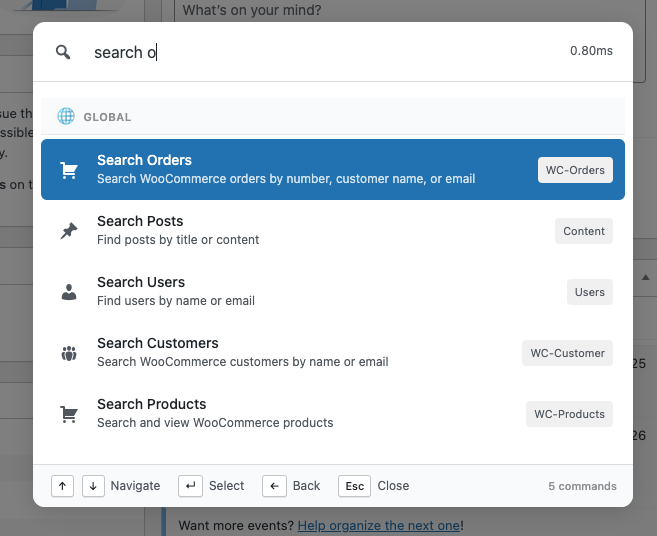Screen dimensions: 657x536
Task: Select the Search Orders command
Action: point(300,169)
